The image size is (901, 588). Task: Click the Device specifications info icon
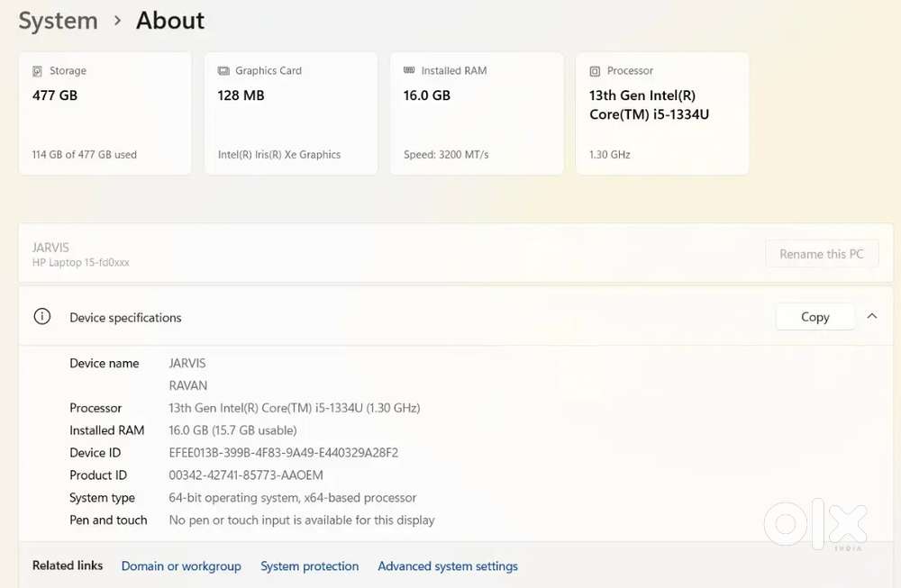[42, 316]
